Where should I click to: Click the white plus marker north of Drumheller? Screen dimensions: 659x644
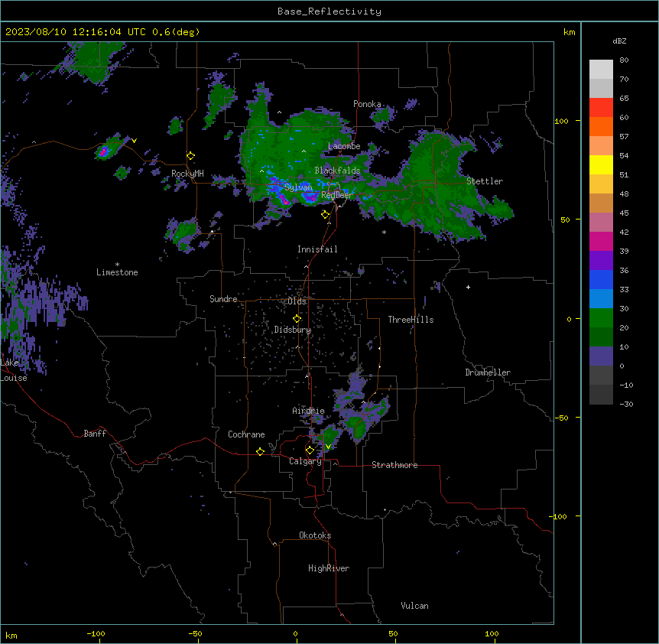[x=468, y=287]
